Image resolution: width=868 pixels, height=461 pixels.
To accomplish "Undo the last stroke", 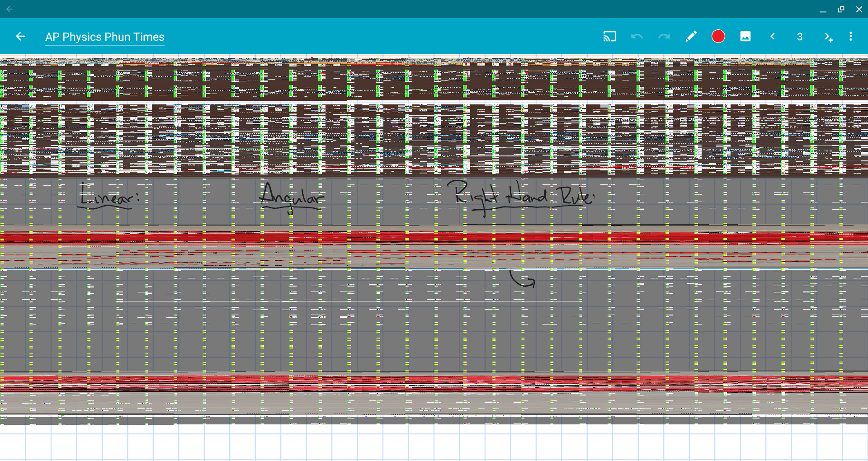I will tap(637, 36).
